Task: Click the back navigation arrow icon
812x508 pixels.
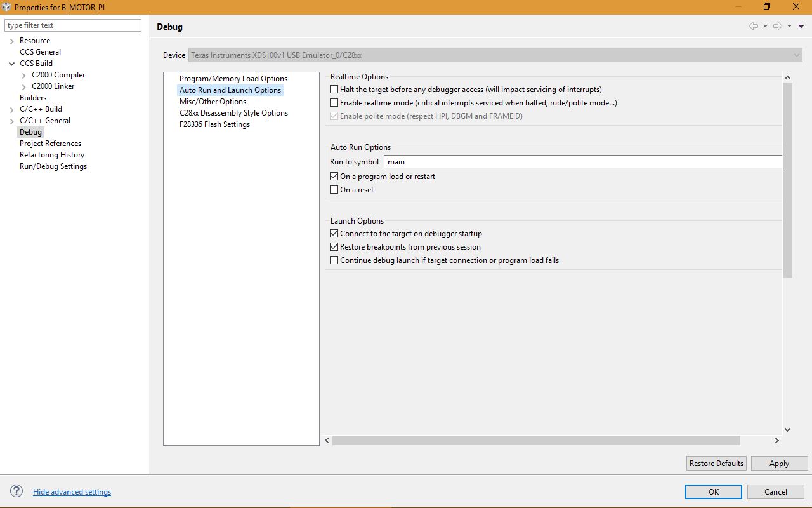Action: click(754, 26)
